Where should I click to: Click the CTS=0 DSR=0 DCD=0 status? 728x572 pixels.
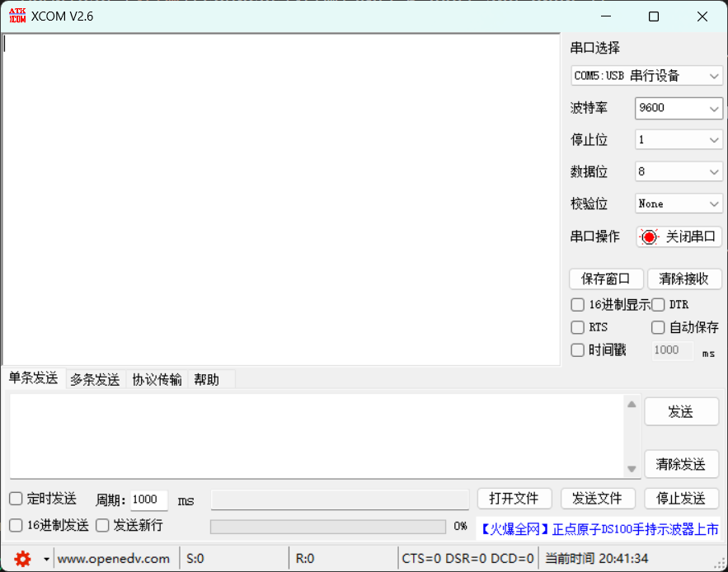click(x=467, y=559)
